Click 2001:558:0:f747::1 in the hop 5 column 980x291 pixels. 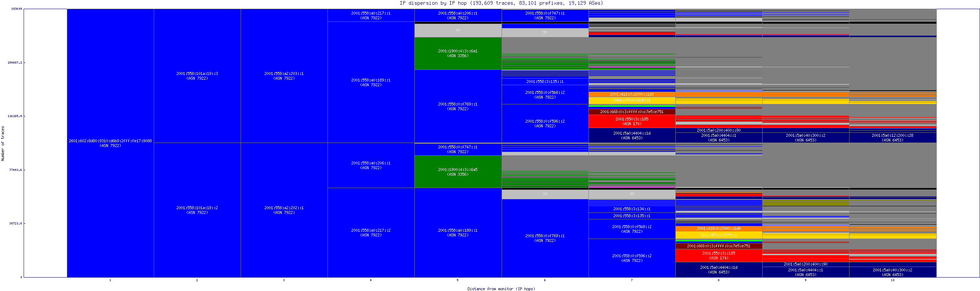458,149
